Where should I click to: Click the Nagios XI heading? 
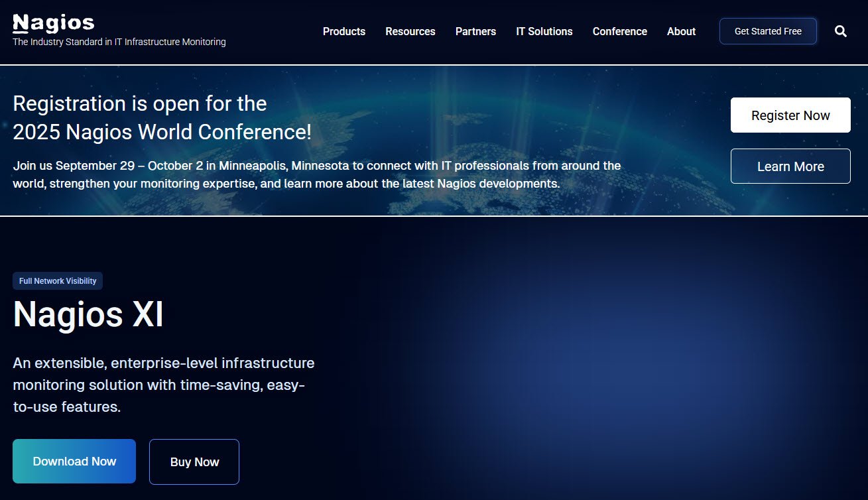click(88, 314)
